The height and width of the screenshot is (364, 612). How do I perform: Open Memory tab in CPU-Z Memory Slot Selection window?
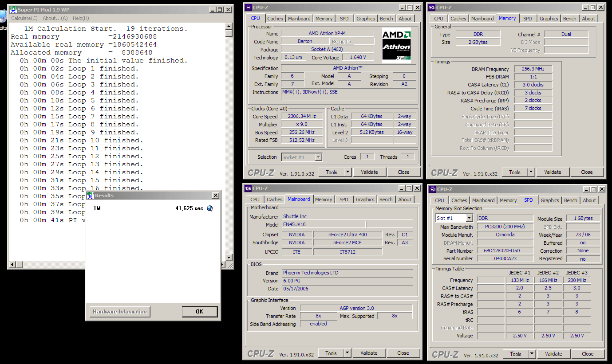tap(508, 200)
